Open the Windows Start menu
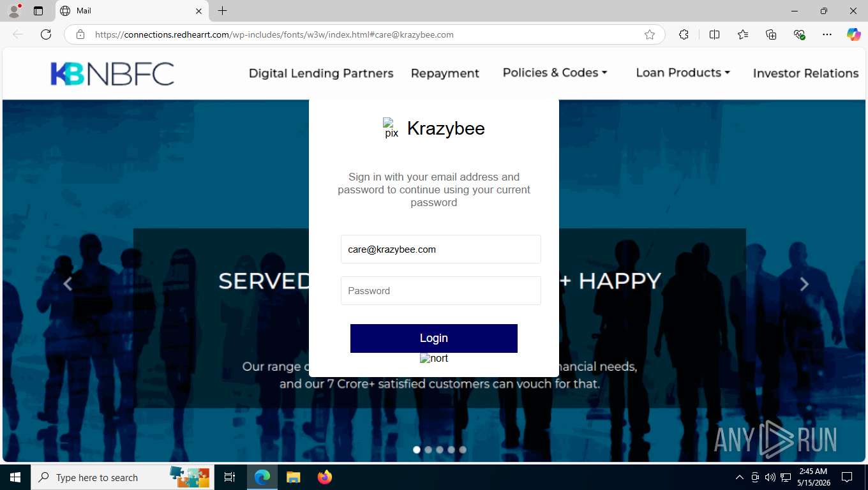The image size is (868, 490). (x=15, y=477)
